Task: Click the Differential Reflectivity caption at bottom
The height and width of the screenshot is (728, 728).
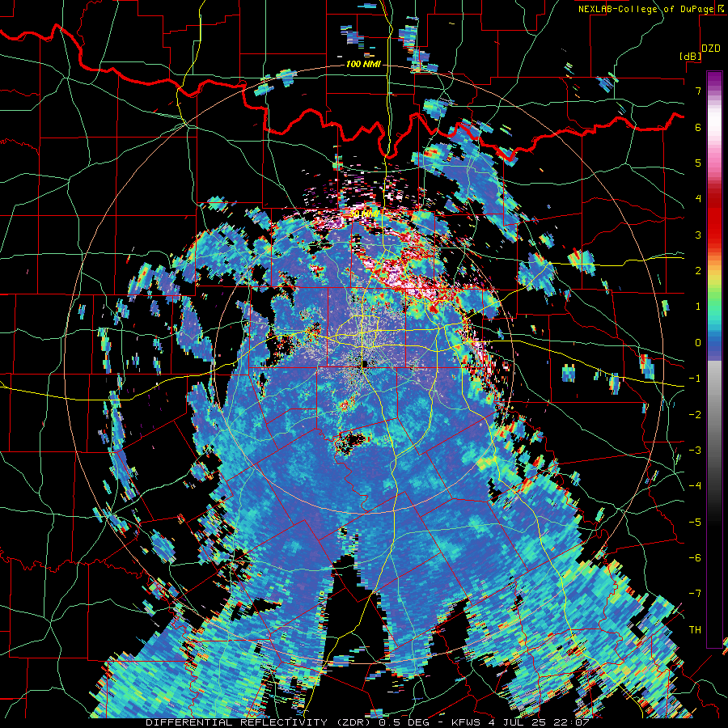Action: coord(368,722)
